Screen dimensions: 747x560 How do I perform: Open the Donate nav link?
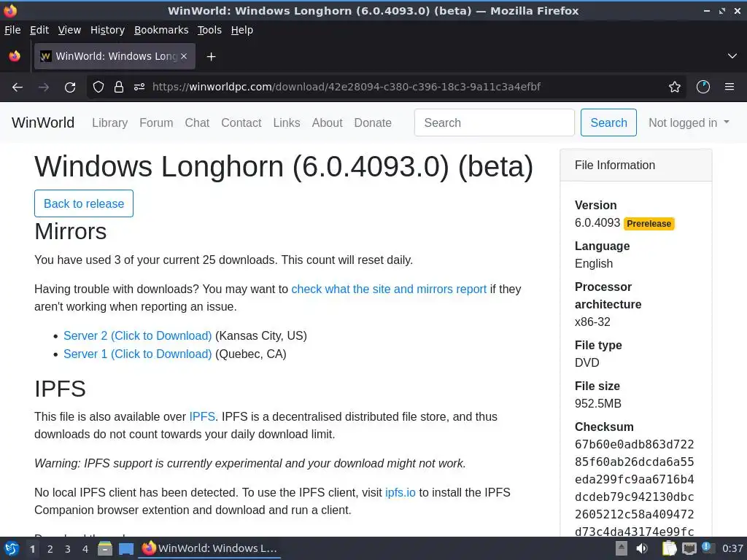point(373,122)
